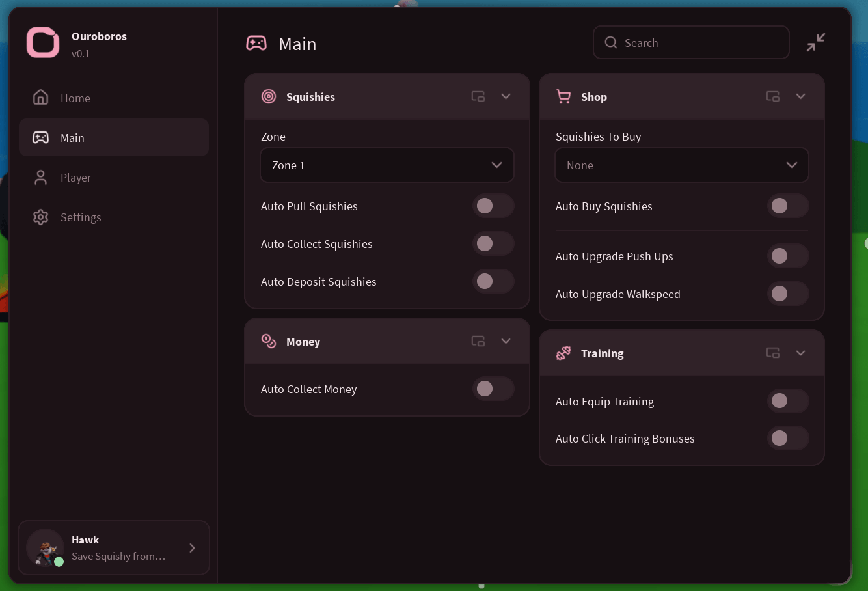
Task: Pop out the Training panel icon
Action: (x=773, y=353)
